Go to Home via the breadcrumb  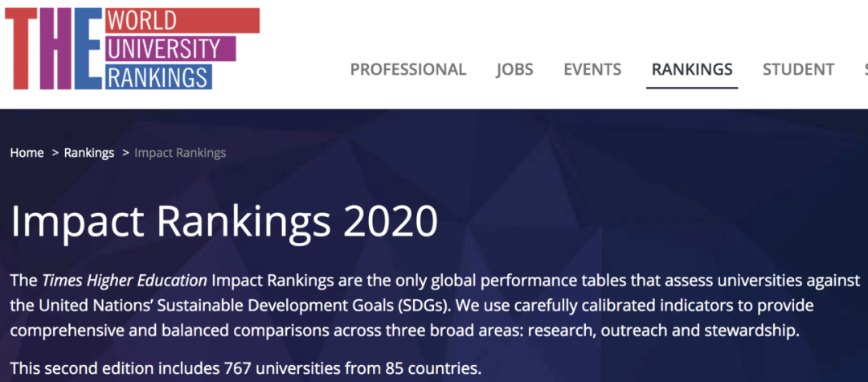[x=27, y=153]
